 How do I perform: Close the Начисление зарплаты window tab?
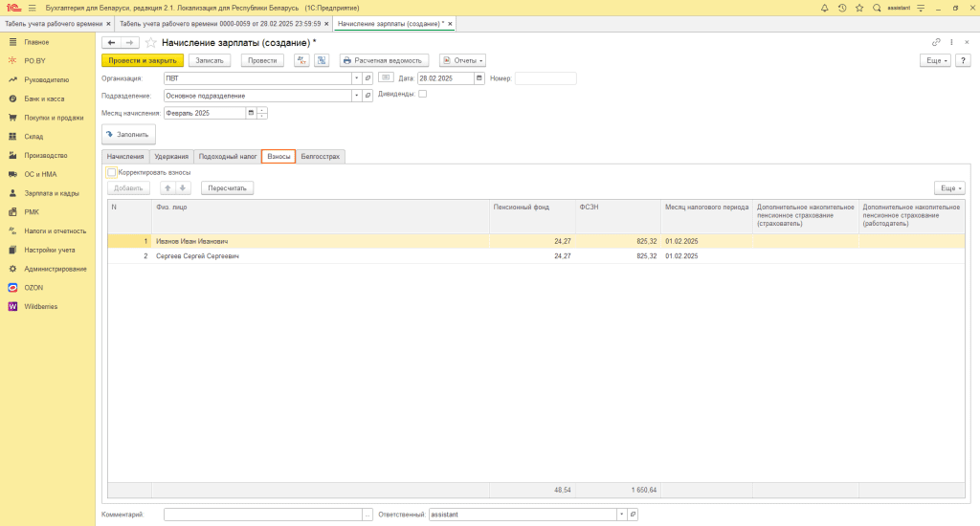point(450,24)
